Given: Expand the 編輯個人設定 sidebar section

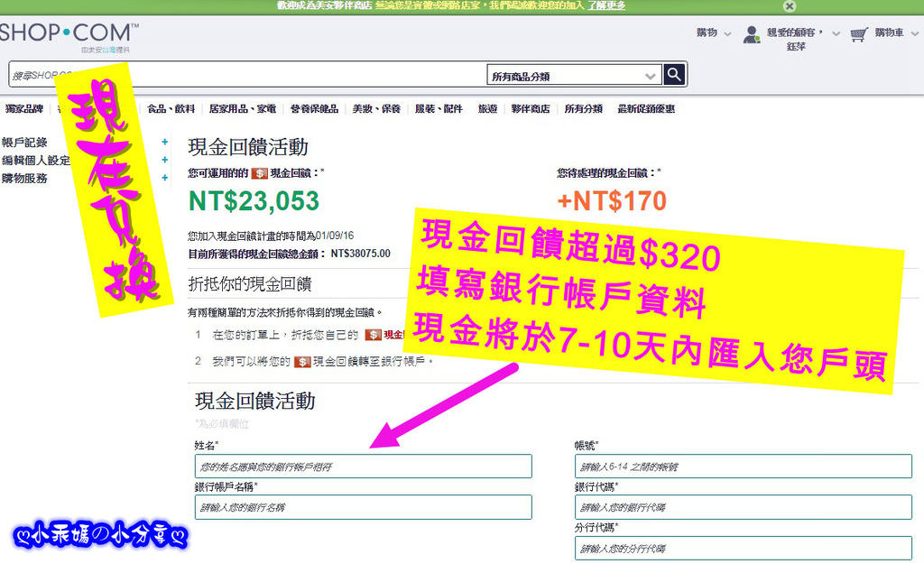Looking at the screenshot, I should [164, 160].
